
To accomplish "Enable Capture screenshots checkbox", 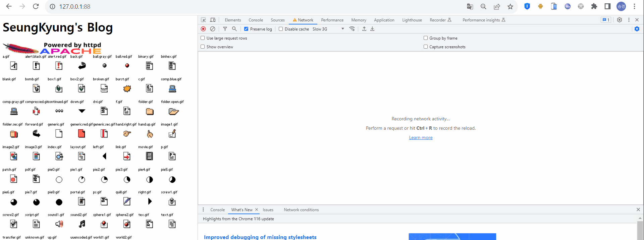I will 425,47.
